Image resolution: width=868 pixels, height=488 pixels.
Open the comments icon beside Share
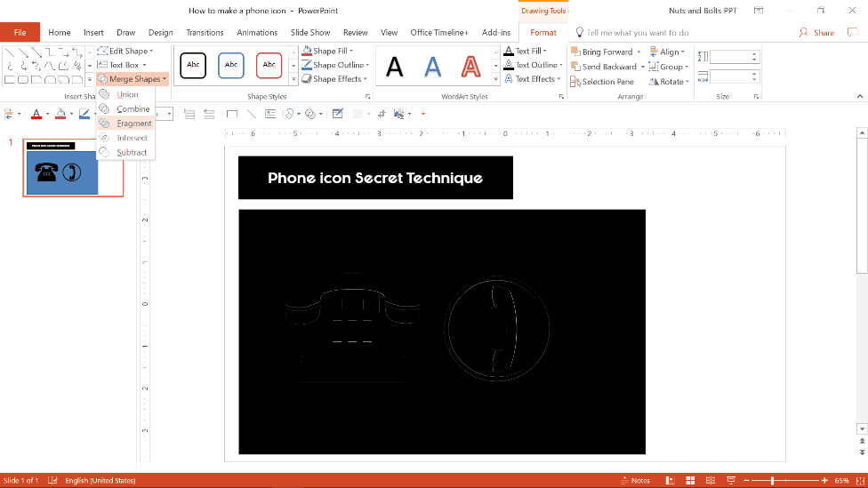click(853, 33)
